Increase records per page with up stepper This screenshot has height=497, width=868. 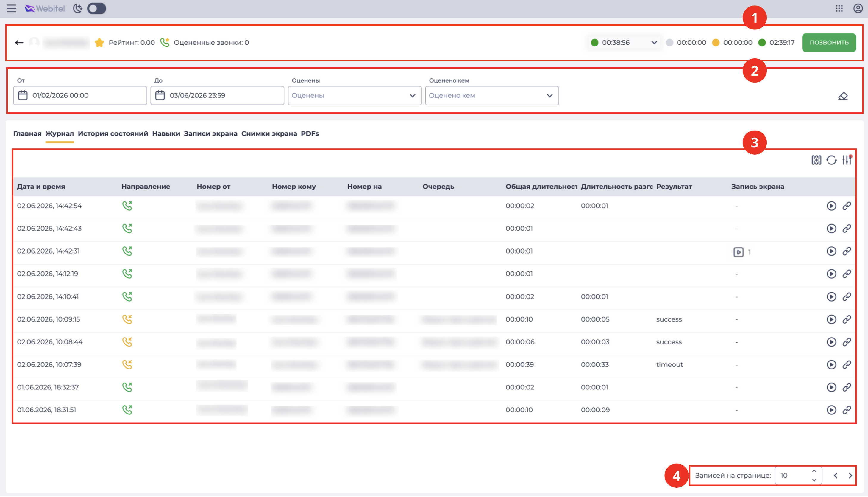[814, 471]
